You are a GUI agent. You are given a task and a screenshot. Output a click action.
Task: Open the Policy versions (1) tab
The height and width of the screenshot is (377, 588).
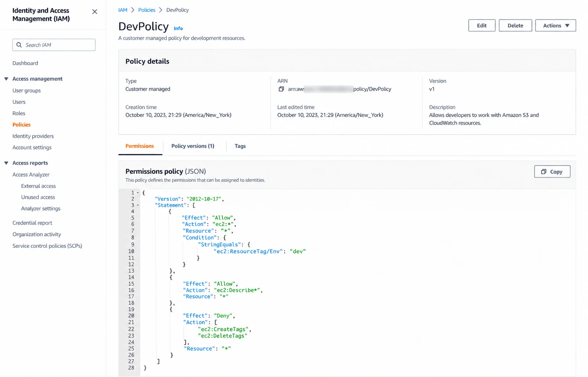click(x=193, y=146)
